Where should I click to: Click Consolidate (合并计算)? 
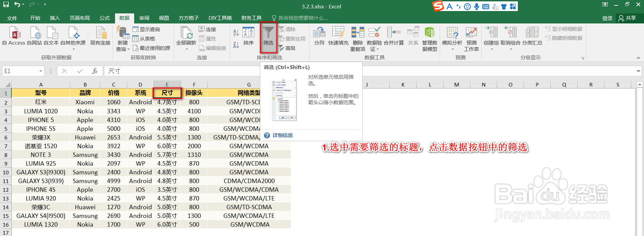click(x=394, y=36)
